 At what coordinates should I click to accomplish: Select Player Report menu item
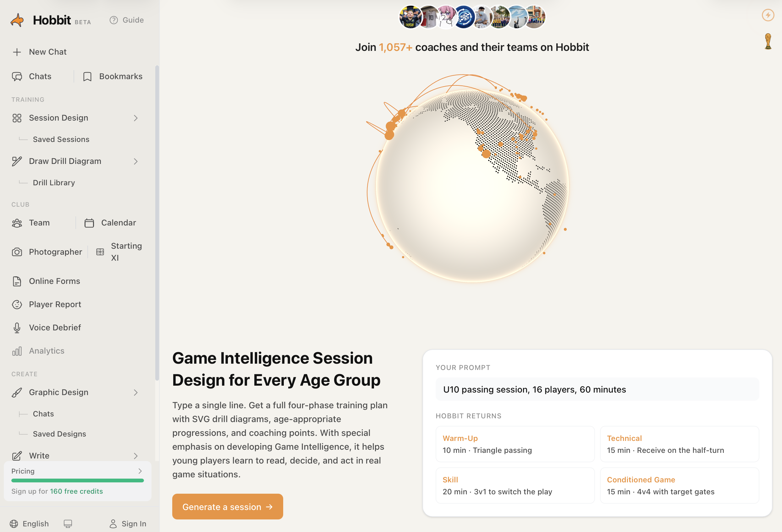tap(55, 304)
